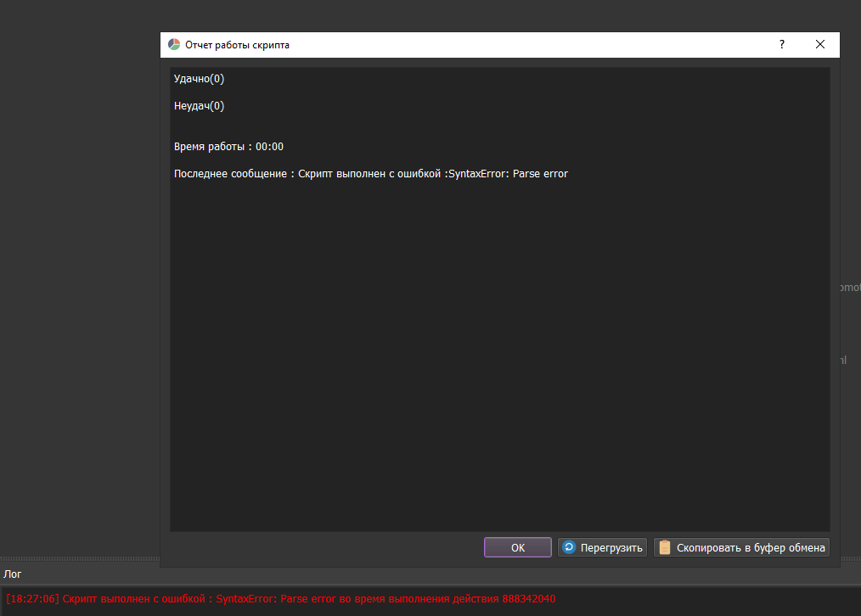Screen dimensions: 861x616
Task: Click the blue reload arrow icon
Action: coord(570,548)
